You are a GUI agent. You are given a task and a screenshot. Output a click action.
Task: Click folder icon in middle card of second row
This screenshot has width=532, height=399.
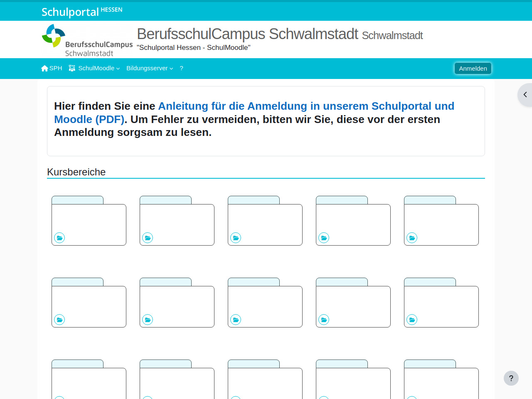236,320
